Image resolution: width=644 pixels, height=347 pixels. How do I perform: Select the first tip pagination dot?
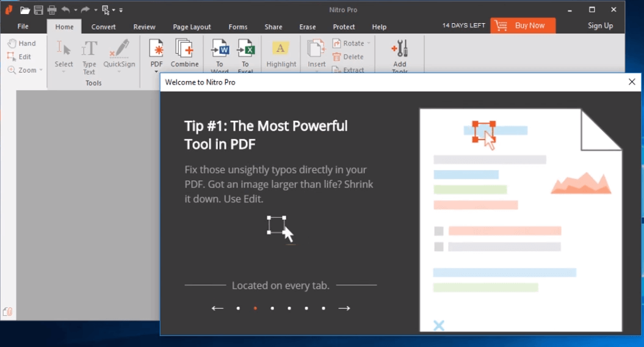pyautogui.click(x=238, y=309)
